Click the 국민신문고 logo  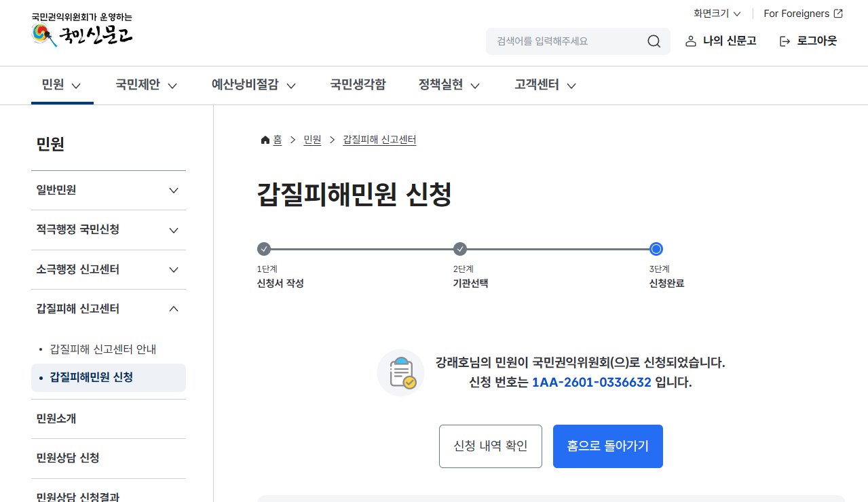coord(82,33)
